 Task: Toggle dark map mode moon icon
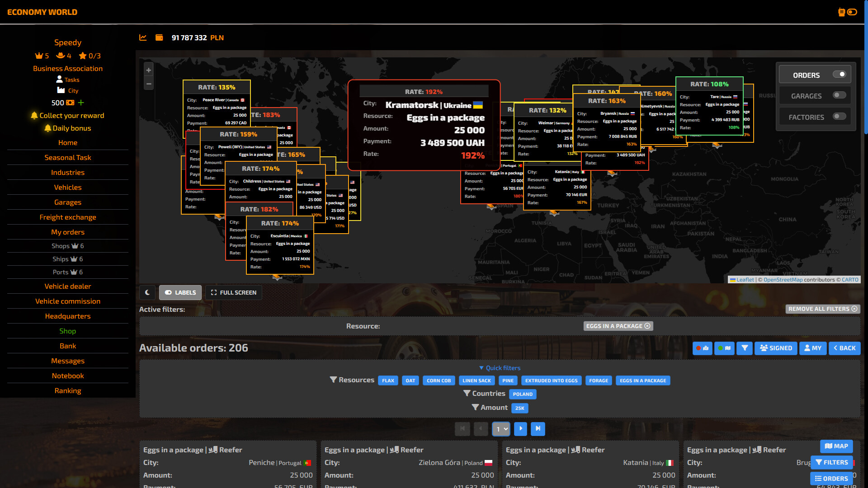click(147, 292)
